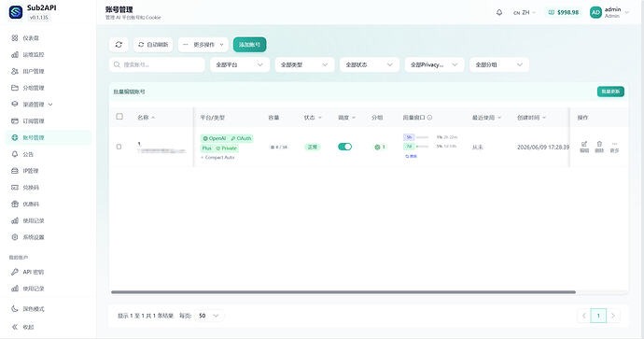The height and width of the screenshot is (339, 644).
Task: Open the AD admin avatar menu
Action: (x=609, y=12)
